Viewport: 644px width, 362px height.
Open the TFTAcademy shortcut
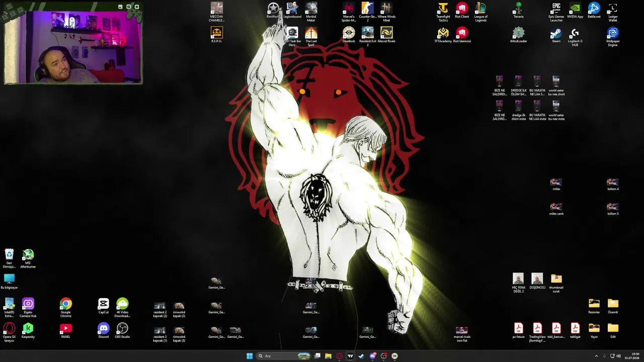pyautogui.click(x=443, y=35)
